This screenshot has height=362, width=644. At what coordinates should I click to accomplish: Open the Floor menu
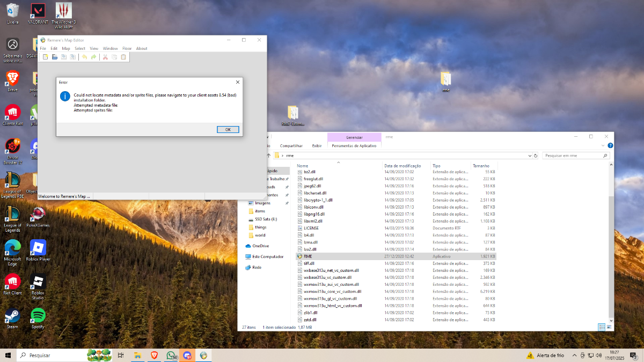tap(127, 48)
